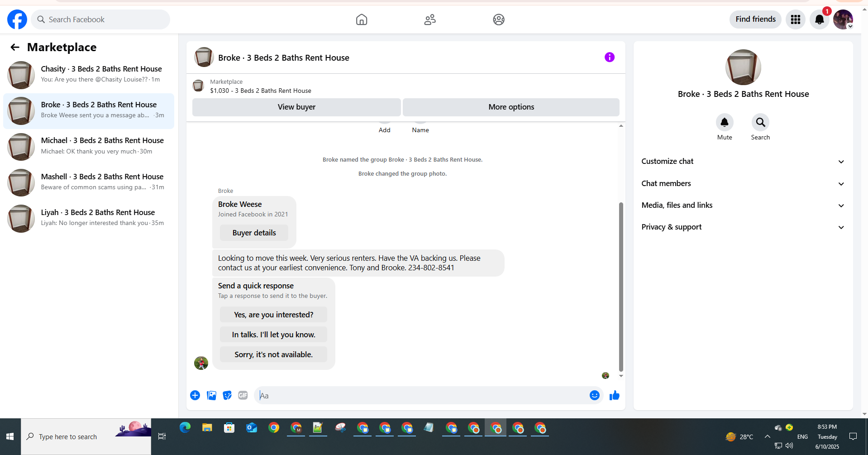Image resolution: width=868 pixels, height=455 pixels.
Task: Click the View buyer button
Action: 296,107
